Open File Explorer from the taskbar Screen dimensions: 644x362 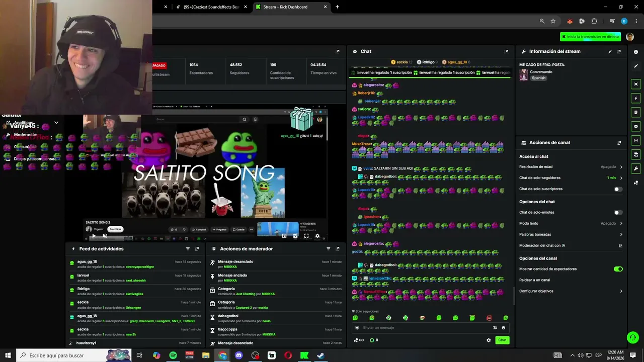[206, 355]
